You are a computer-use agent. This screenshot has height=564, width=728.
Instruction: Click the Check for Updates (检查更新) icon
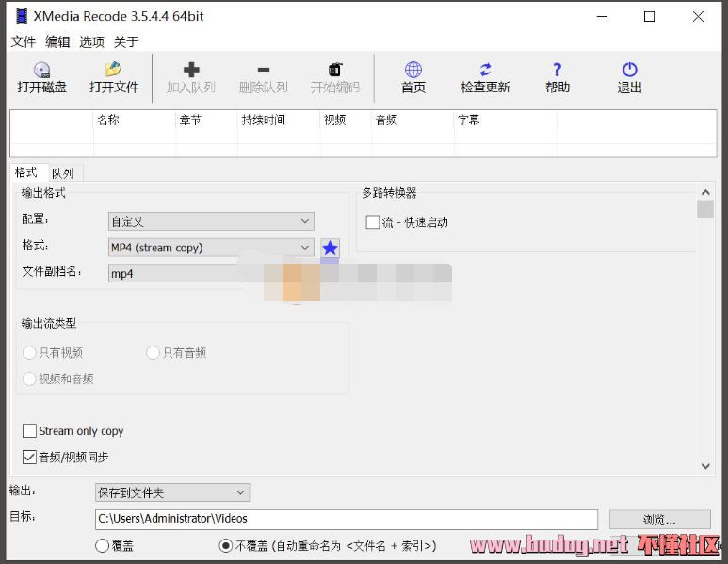click(485, 70)
